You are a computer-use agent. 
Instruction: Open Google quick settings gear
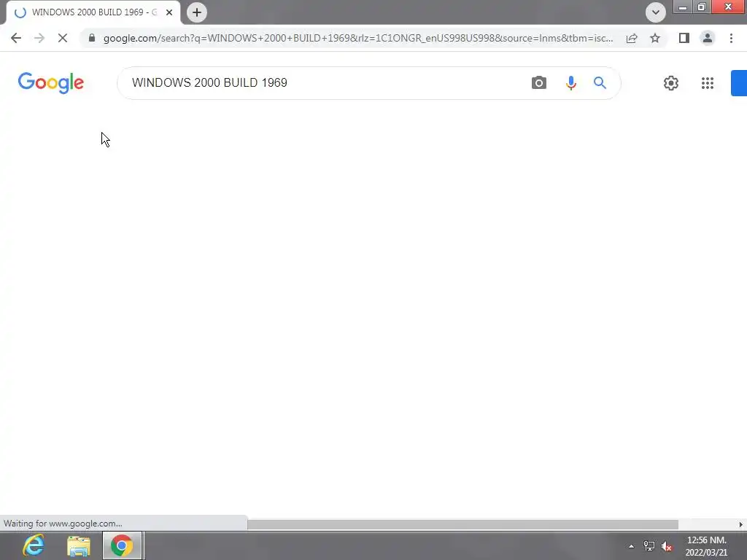pos(671,83)
